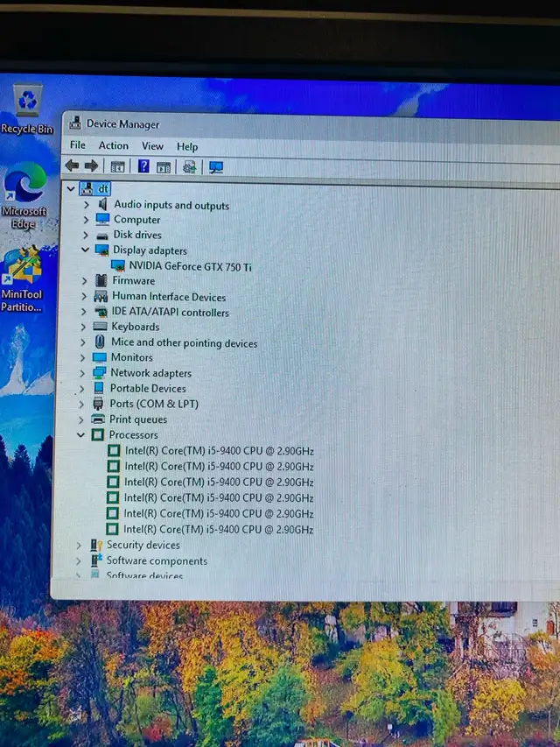Viewport: 560px width, 747px height.
Task: Click the Portable Devices icon
Action: (x=99, y=388)
